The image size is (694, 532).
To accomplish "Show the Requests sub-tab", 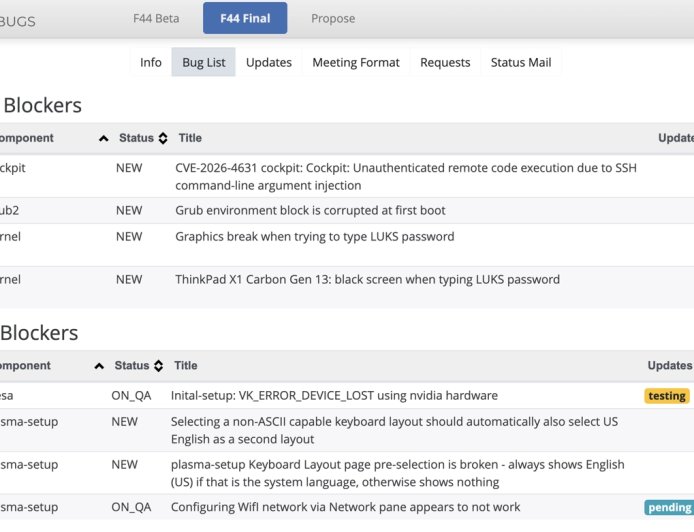I will [445, 62].
